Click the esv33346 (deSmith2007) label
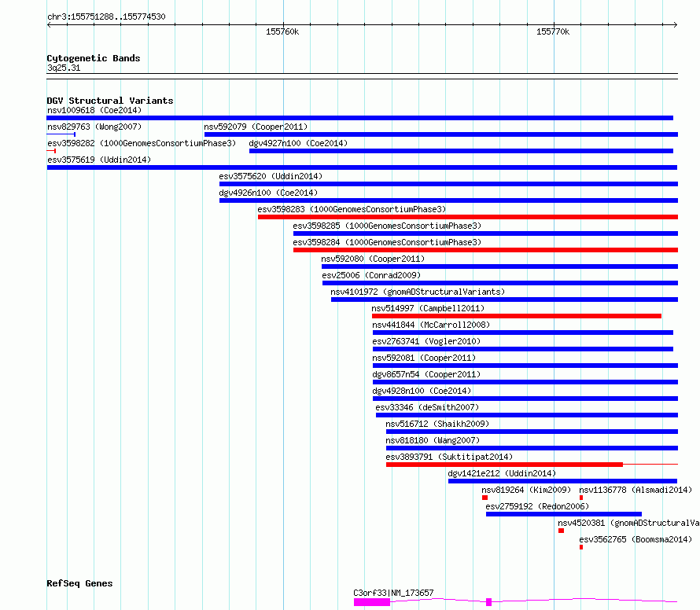This screenshot has height=610, width=700. 427,407
